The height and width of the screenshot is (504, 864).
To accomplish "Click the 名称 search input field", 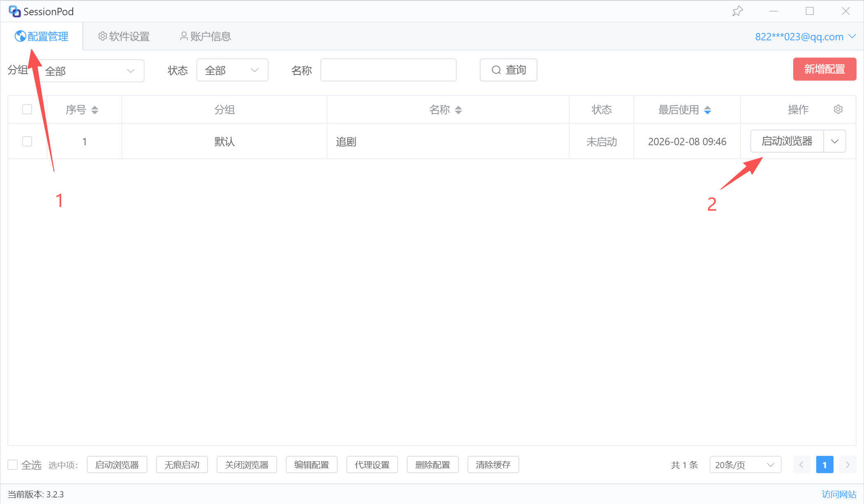I will (388, 70).
